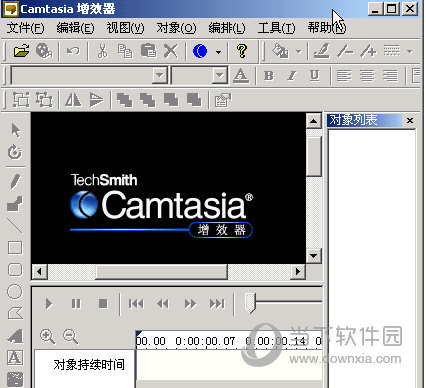This screenshot has height=388, width=426.
Task: Click the Zoom In magnifier on timeline
Action: pyautogui.click(x=47, y=336)
